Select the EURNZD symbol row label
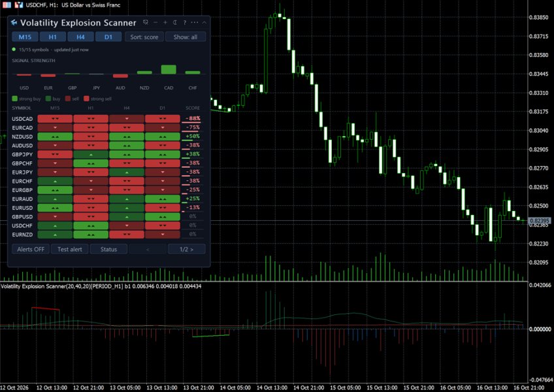Image resolution: width=554 pixels, height=392 pixels. [22, 235]
